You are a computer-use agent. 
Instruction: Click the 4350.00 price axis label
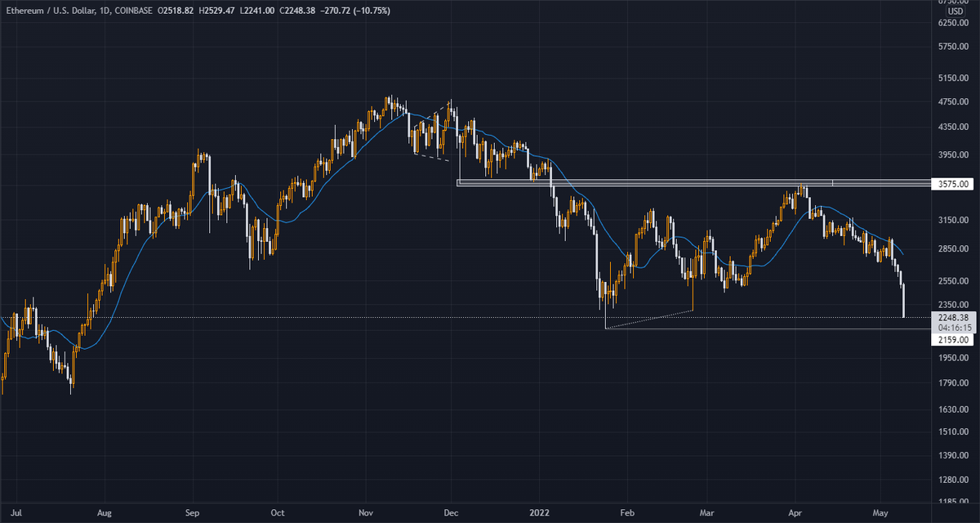point(952,128)
